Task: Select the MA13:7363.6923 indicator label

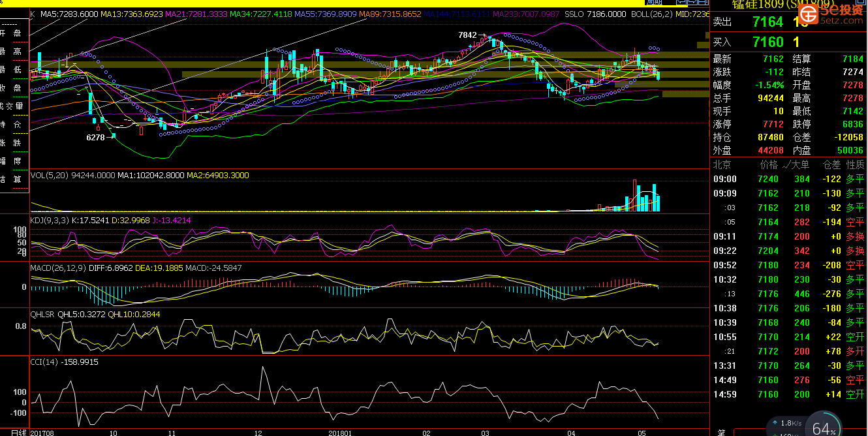Action: (x=132, y=14)
